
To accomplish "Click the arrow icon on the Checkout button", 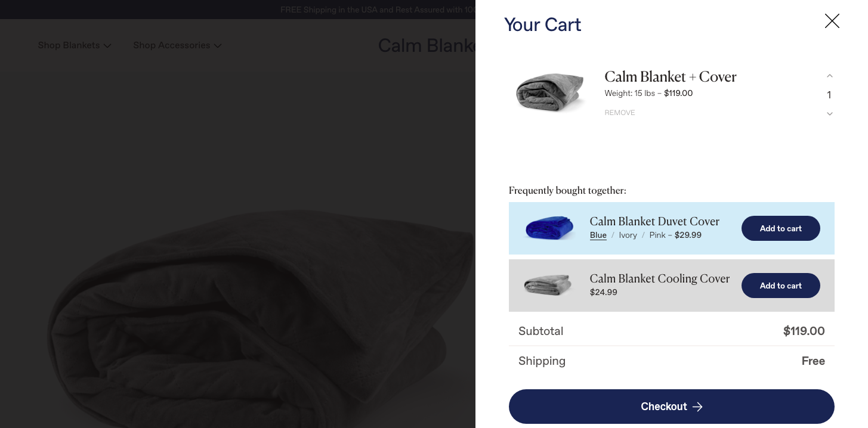I will [x=697, y=407].
